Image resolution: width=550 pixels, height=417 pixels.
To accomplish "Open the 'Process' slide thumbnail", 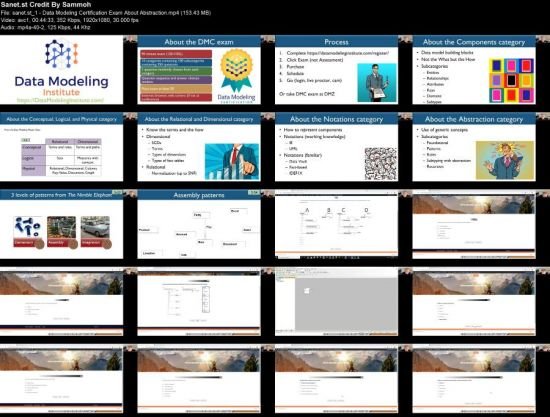I will click(x=336, y=69).
